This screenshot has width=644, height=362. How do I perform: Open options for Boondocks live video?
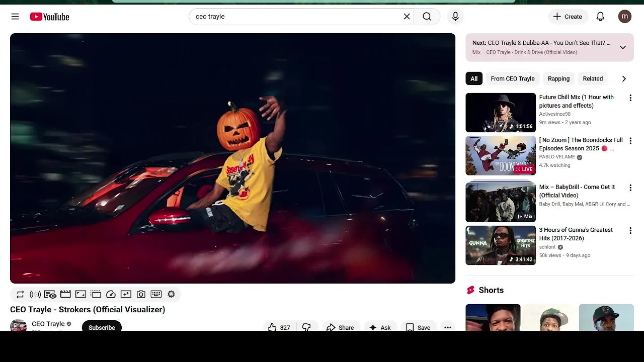tap(630, 141)
